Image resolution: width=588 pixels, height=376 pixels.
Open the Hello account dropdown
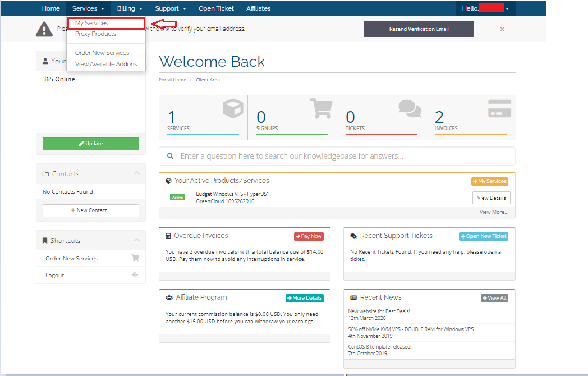tap(485, 8)
